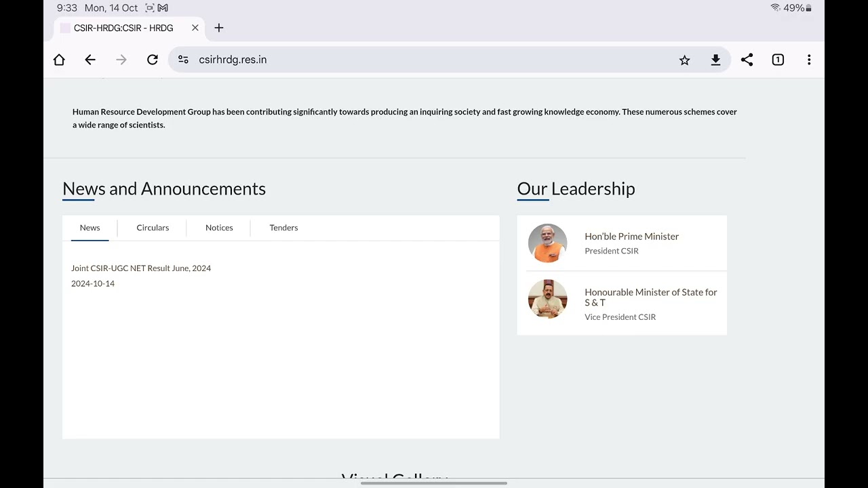Download the page with the download icon
Screen dimensions: 868x488
715,60
